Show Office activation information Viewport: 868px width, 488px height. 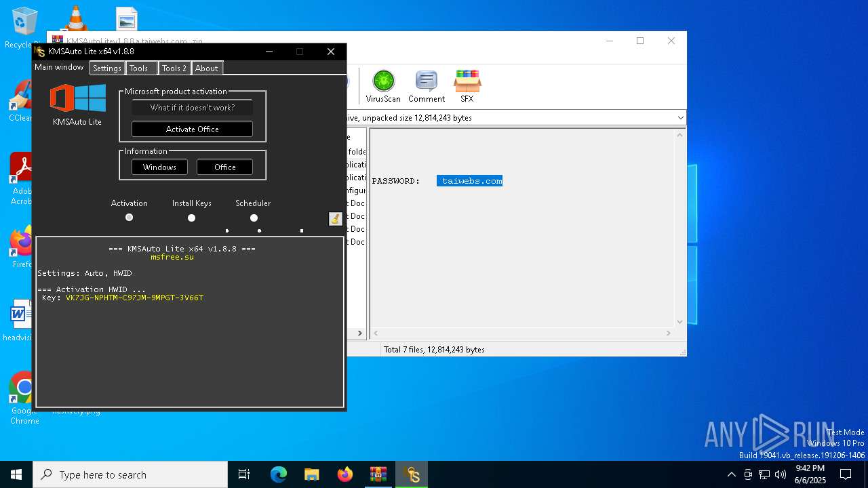pyautogui.click(x=225, y=167)
